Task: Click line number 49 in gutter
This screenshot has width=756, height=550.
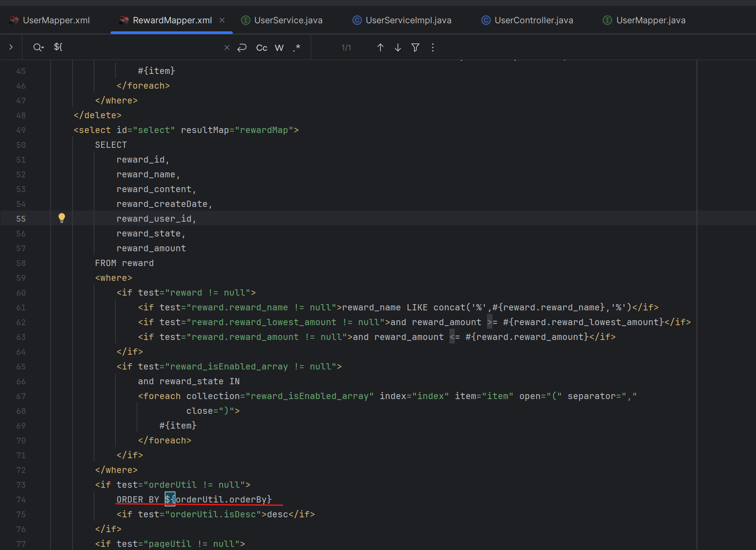Action: 21,130
